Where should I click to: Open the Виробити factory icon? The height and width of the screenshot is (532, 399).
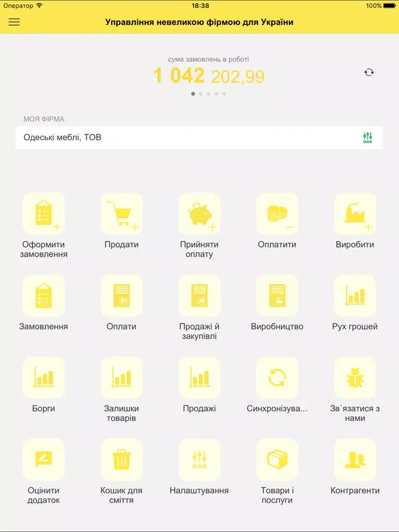[x=355, y=214]
